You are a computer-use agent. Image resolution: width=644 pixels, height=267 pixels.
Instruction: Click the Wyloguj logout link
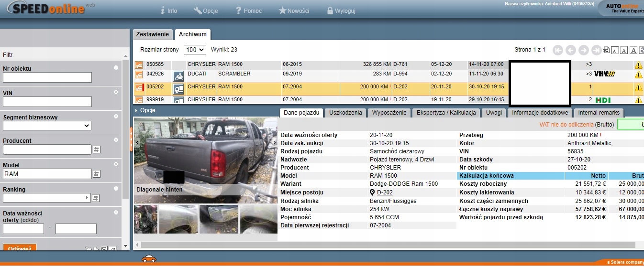(x=341, y=11)
